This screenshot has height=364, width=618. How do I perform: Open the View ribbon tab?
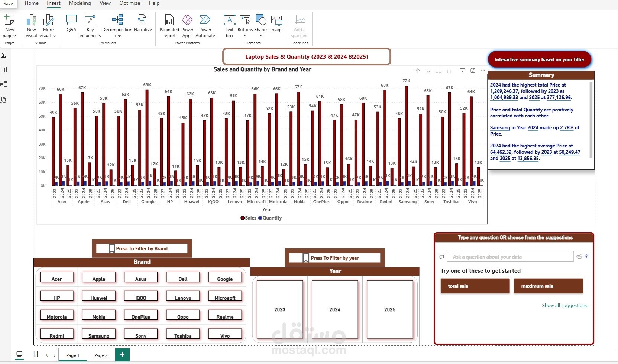(105, 3)
